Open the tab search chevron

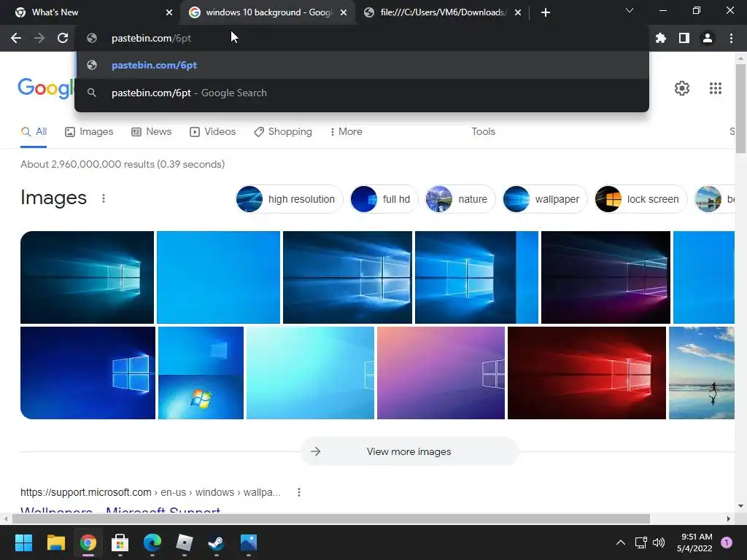point(630,10)
